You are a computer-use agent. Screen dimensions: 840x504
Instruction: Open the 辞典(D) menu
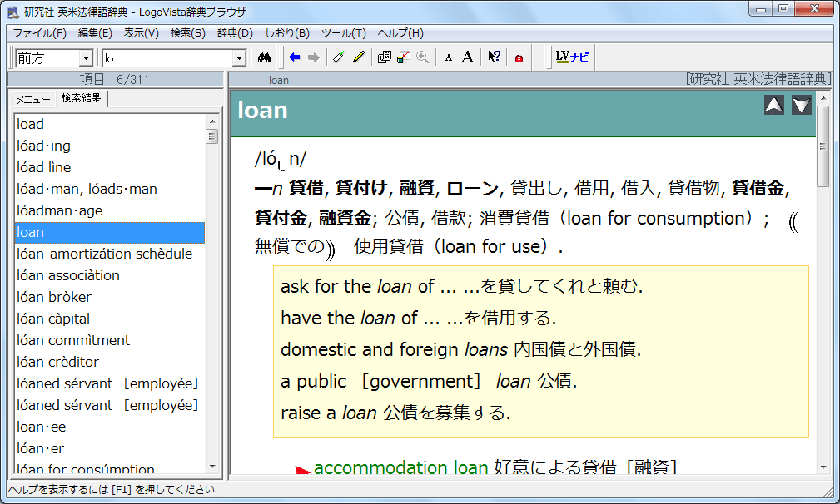click(235, 33)
